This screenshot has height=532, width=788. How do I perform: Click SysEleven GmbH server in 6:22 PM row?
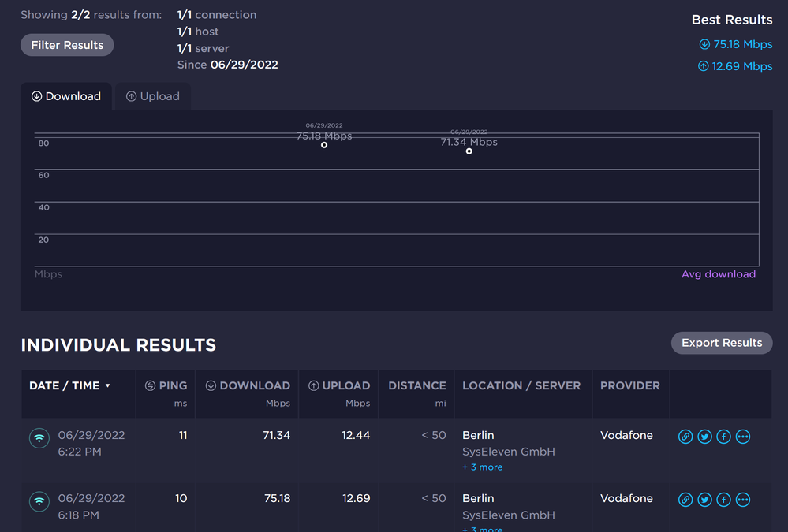pyautogui.click(x=509, y=452)
